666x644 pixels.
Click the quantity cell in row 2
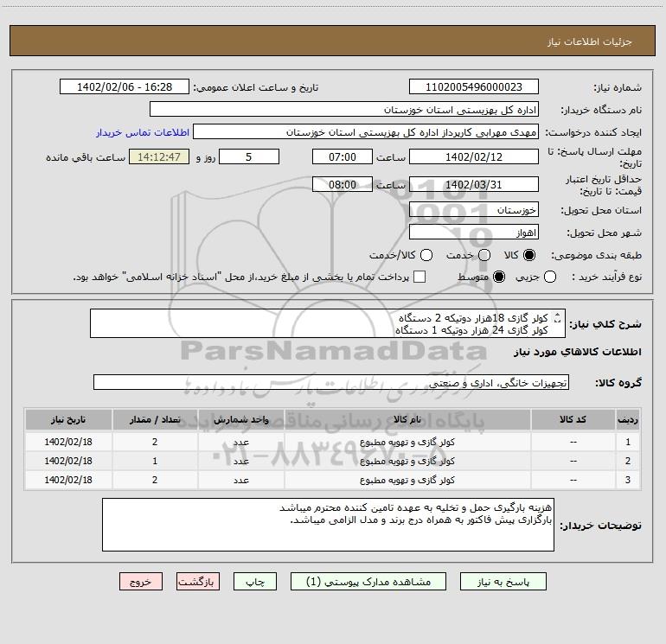point(155,461)
